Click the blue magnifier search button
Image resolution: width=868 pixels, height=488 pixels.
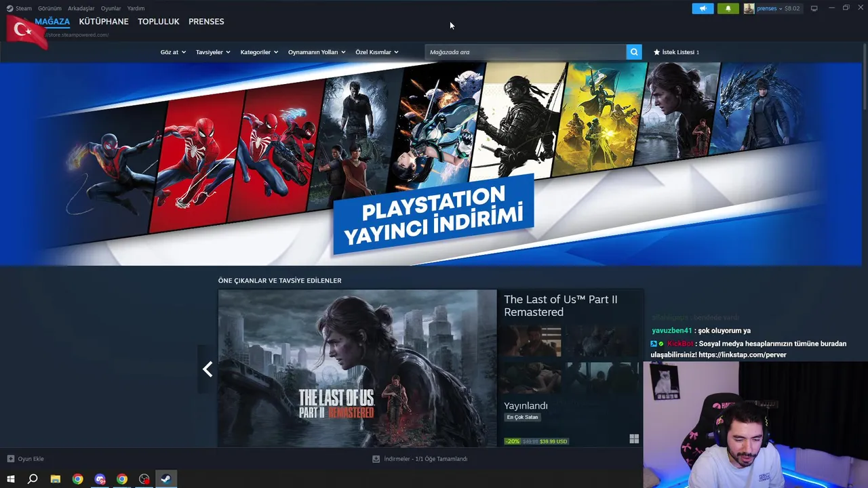point(634,52)
